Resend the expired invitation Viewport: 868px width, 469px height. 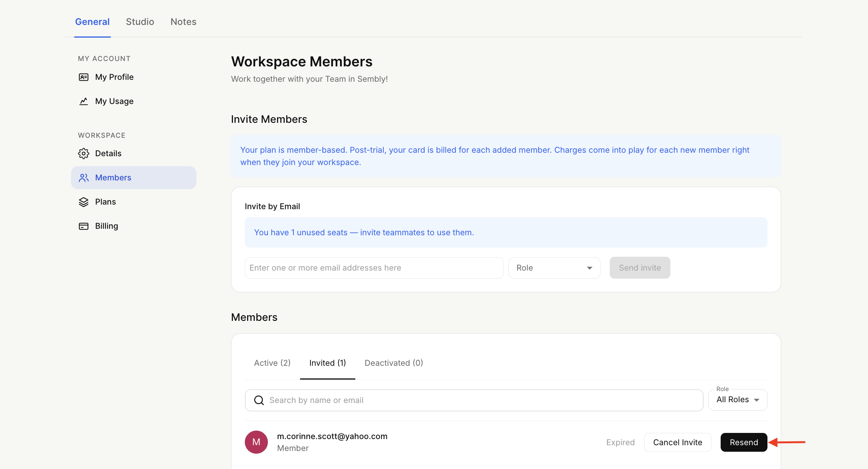[744, 443]
